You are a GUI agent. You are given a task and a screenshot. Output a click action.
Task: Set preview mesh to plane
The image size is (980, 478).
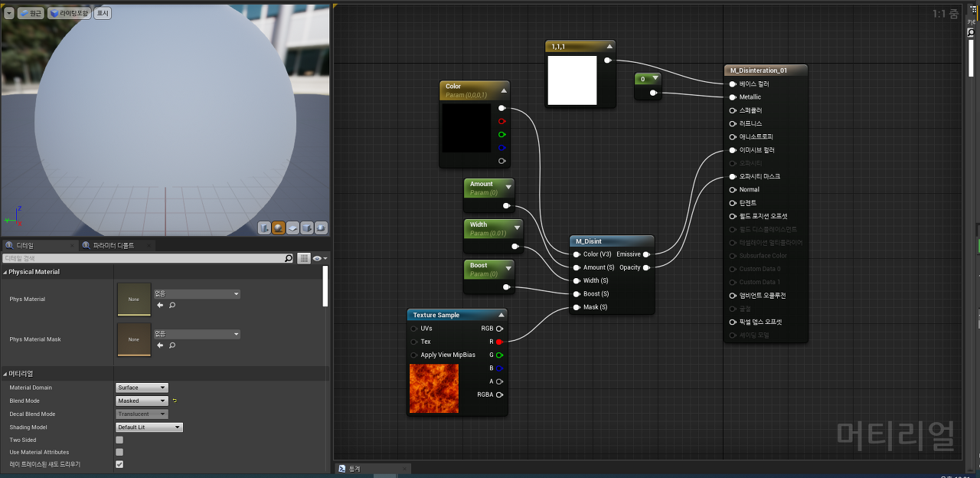click(292, 228)
